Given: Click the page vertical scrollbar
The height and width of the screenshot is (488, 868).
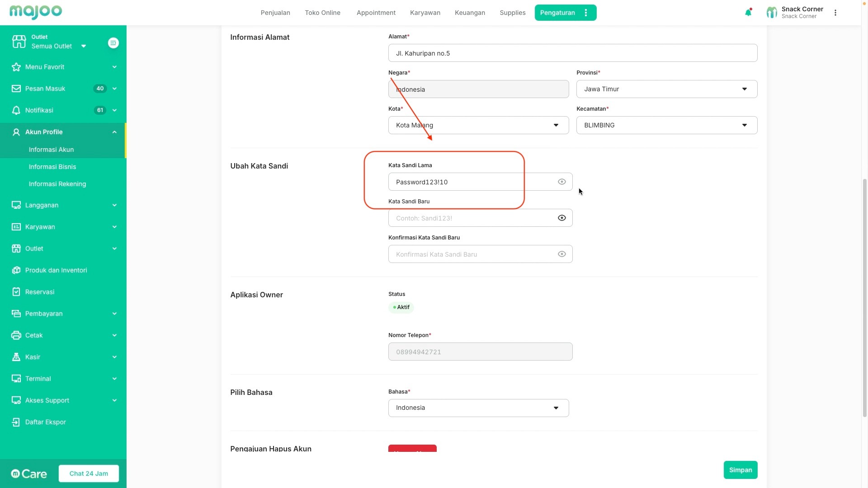Looking at the screenshot, I should (x=864, y=298).
